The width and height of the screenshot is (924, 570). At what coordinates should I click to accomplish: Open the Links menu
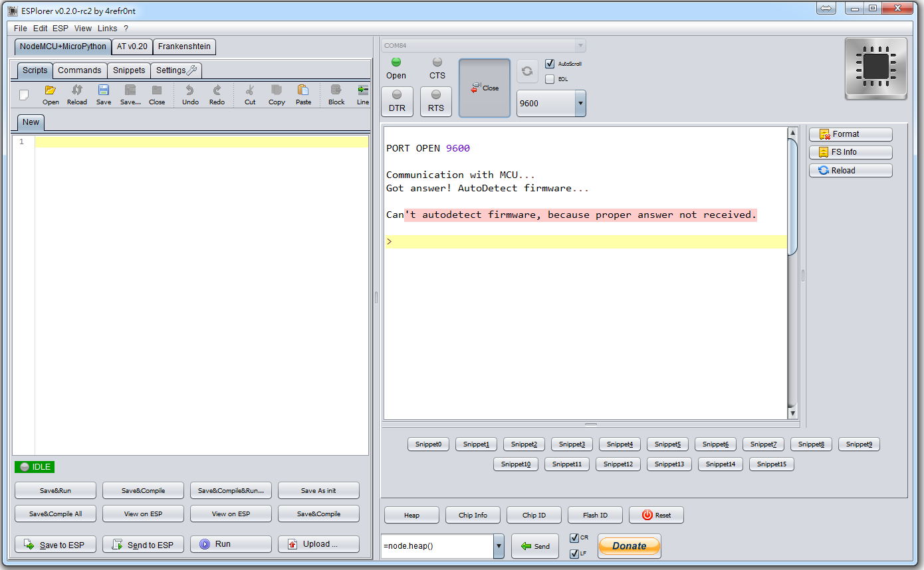point(107,29)
